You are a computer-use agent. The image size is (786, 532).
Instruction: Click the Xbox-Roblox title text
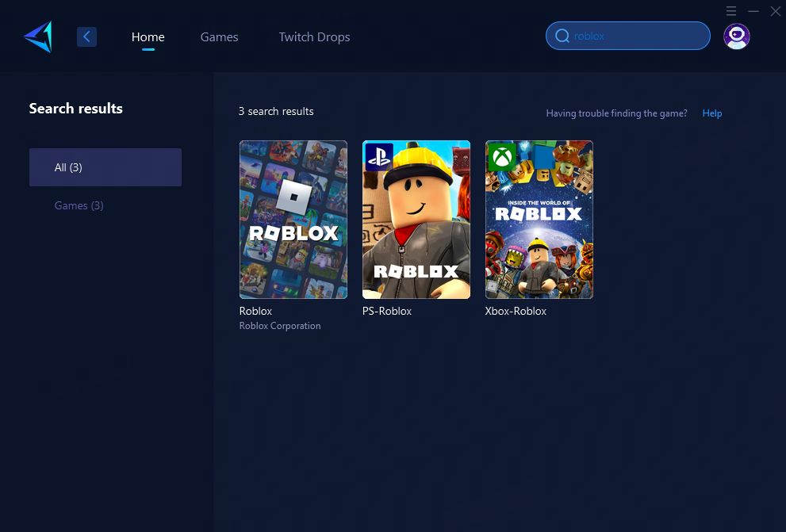[516, 311]
